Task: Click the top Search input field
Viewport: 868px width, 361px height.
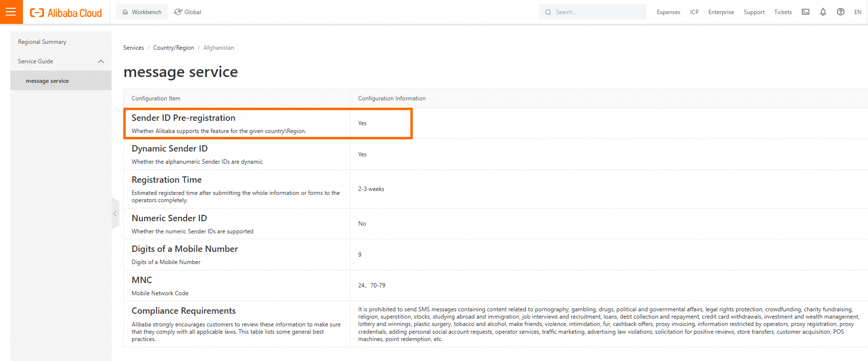Action: 592,12
